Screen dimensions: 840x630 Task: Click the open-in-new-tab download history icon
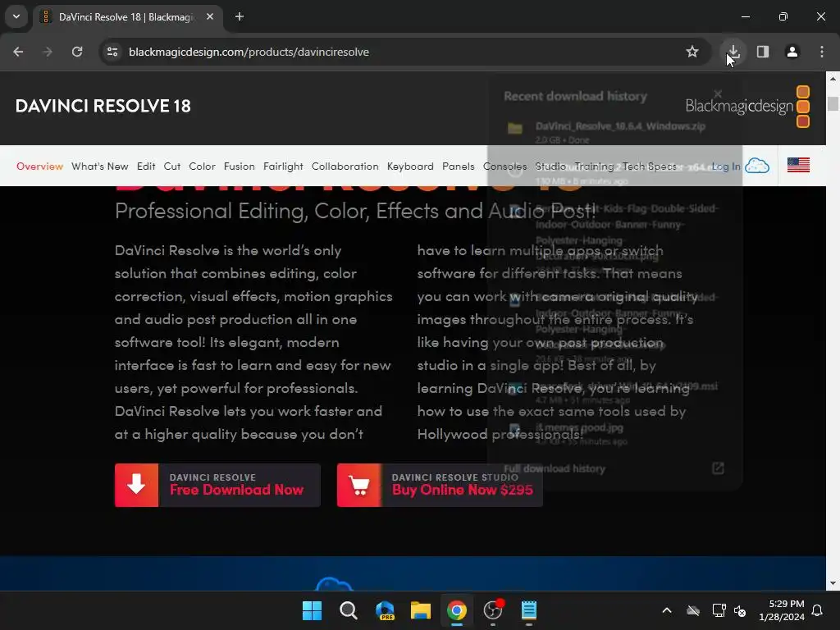(718, 468)
